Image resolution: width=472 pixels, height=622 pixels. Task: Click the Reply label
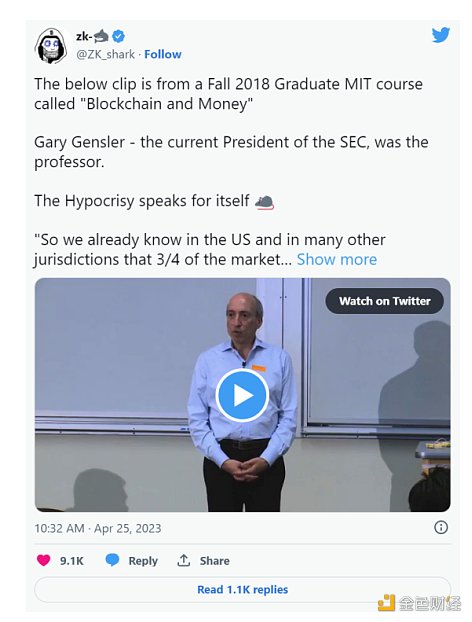pyautogui.click(x=143, y=561)
